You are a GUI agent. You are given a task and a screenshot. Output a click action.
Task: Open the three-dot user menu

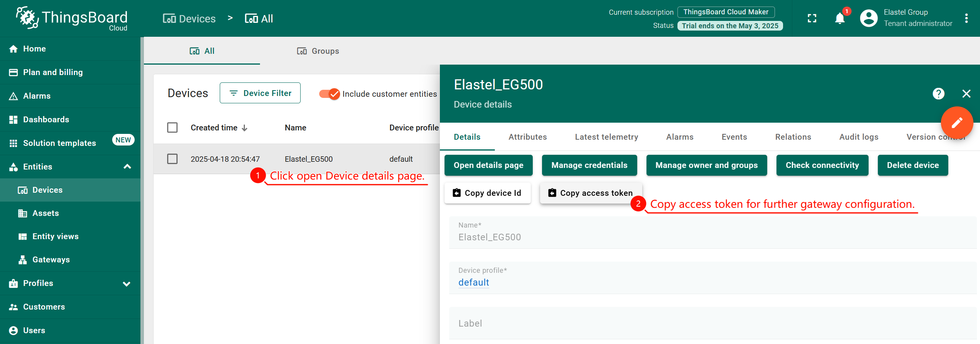pyautogui.click(x=966, y=18)
